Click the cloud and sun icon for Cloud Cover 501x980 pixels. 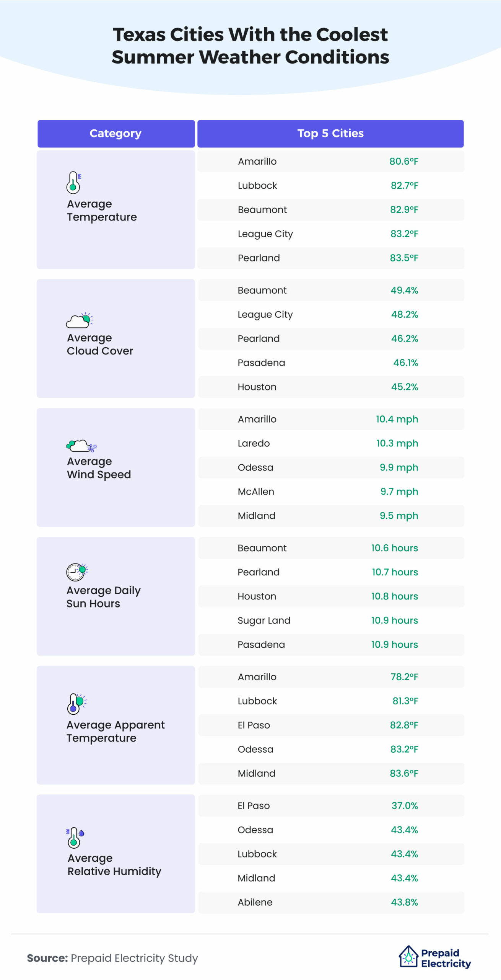[x=80, y=320]
